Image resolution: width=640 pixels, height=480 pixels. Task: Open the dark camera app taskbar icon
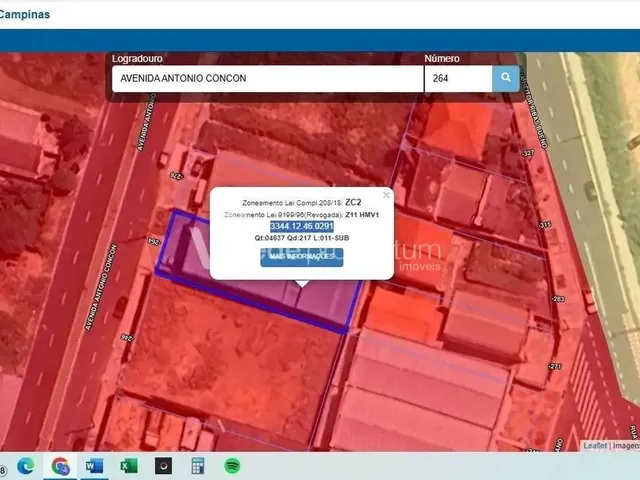pyautogui.click(x=163, y=466)
